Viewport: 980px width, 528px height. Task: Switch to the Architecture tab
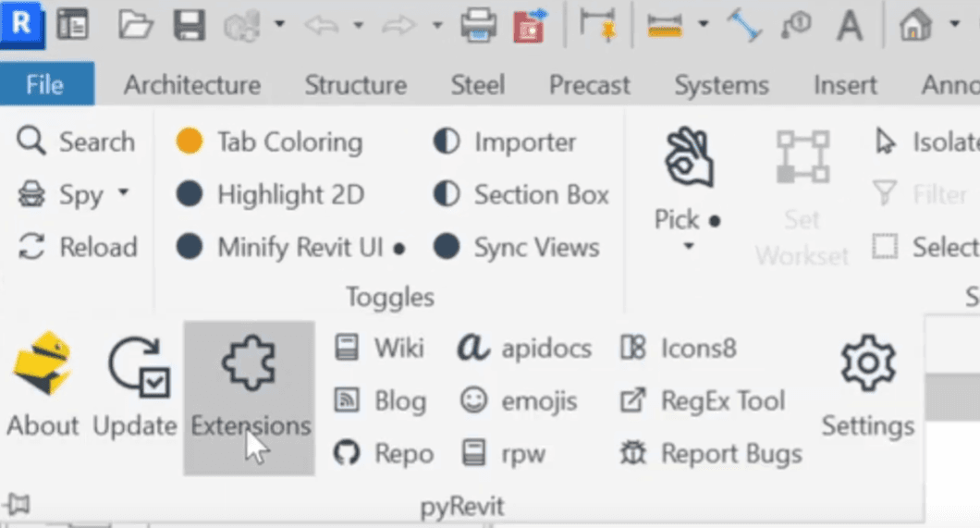click(x=192, y=85)
